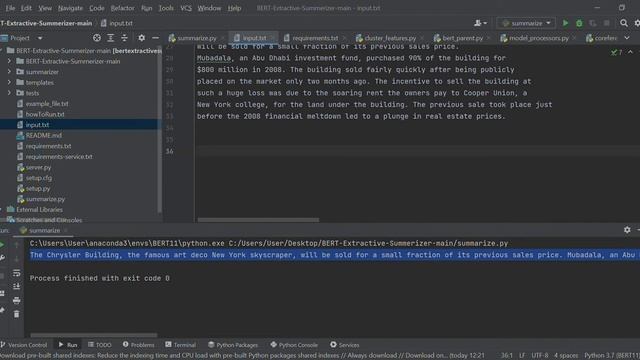Open the TODO tool window

click(x=100, y=345)
